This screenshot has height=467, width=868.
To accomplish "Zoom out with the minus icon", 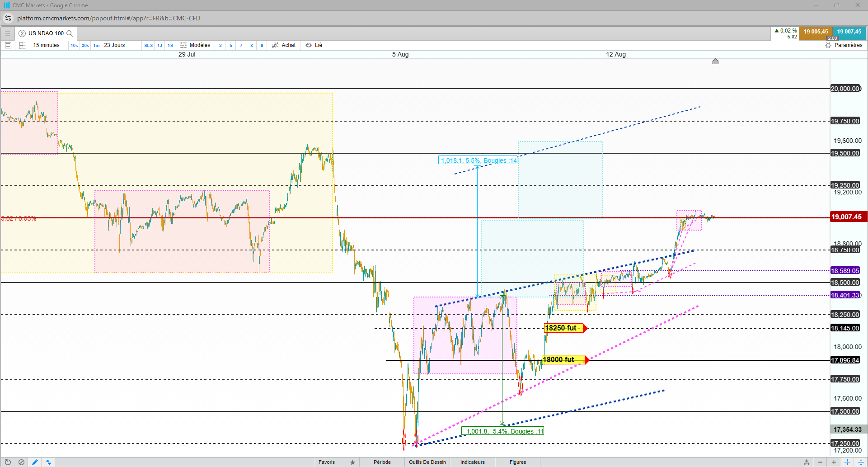I will [820, 462].
